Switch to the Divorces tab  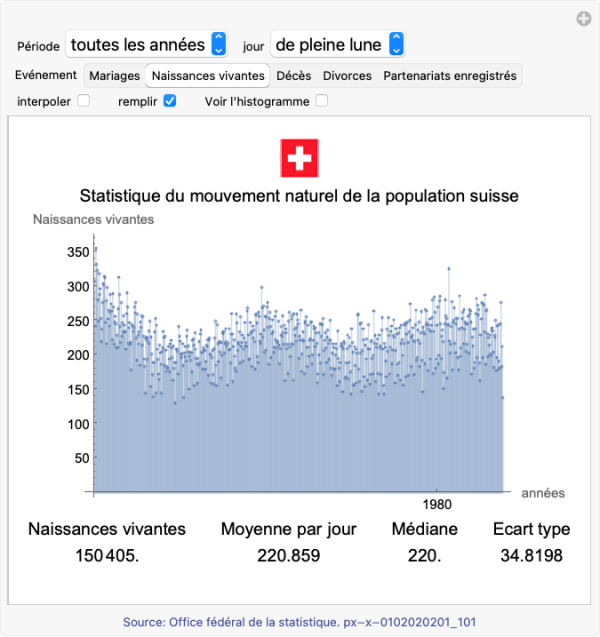[x=347, y=76]
